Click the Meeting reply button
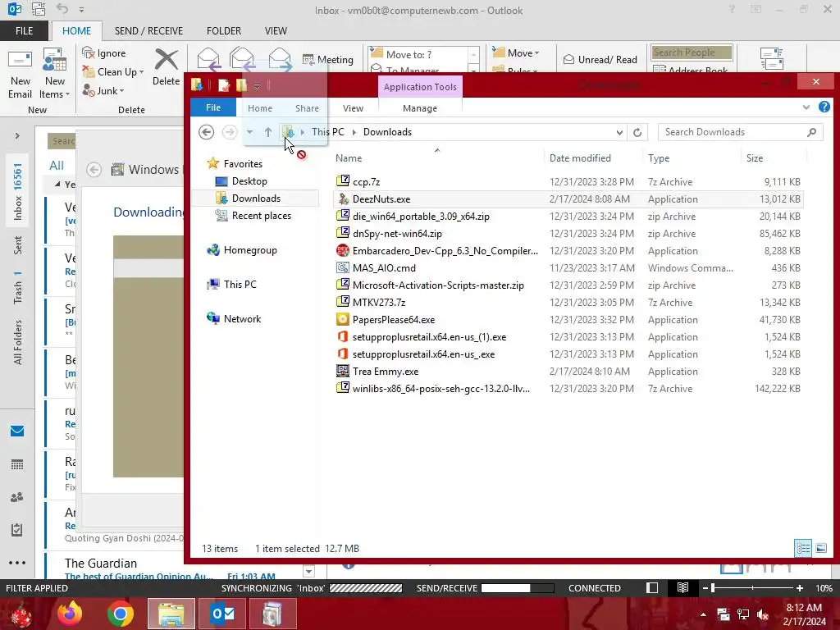840x630 pixels. (x=328, y=59)
